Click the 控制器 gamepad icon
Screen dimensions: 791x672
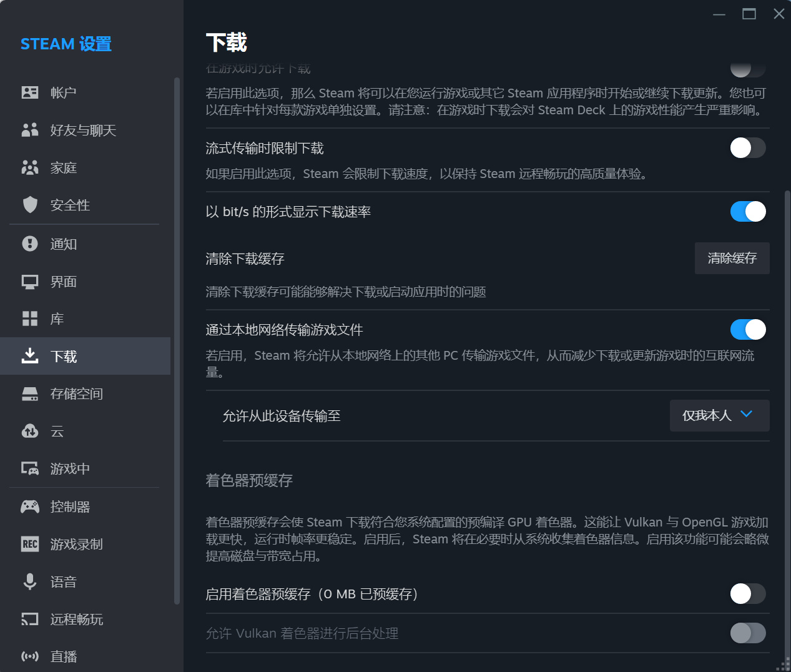(x=30, y=506)
